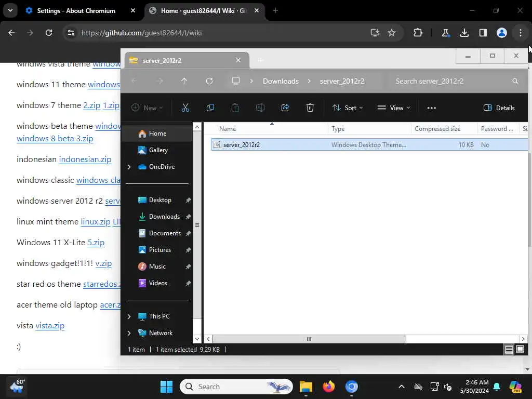Click the browser profile avatar icon
Image resolution: width=532 pixels, height=399 pixels.
tap(501, 33)
